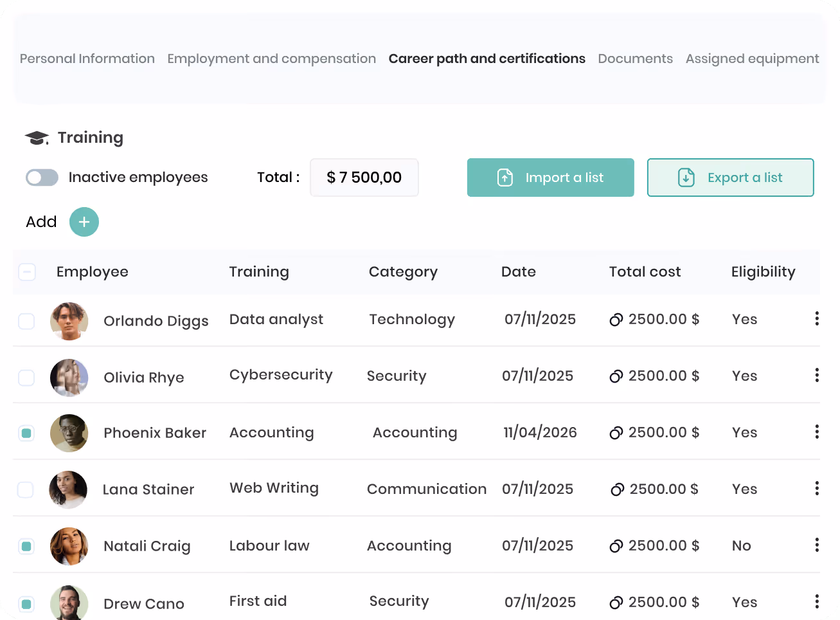Open Olivia Rhye row options menu

click(x=817, y=375)
